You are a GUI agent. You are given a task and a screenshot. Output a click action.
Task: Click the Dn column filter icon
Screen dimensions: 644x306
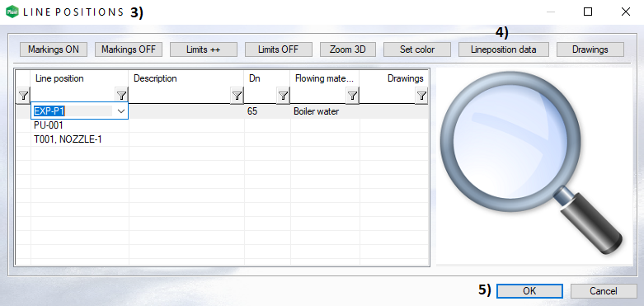tap(283, 96)
